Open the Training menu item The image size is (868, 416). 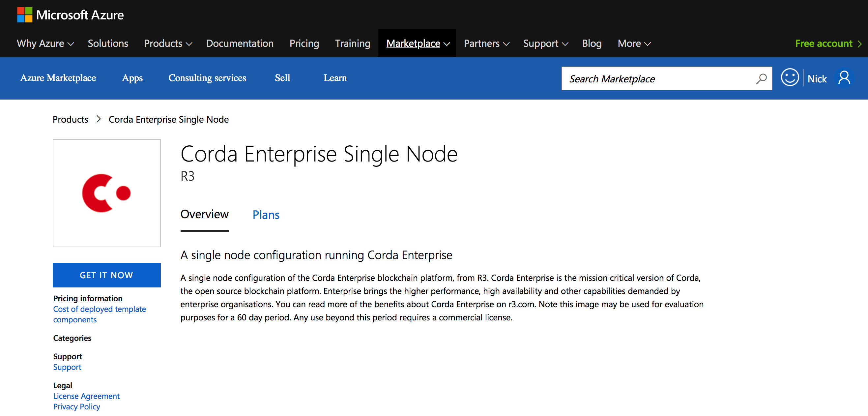click(353, 44)
